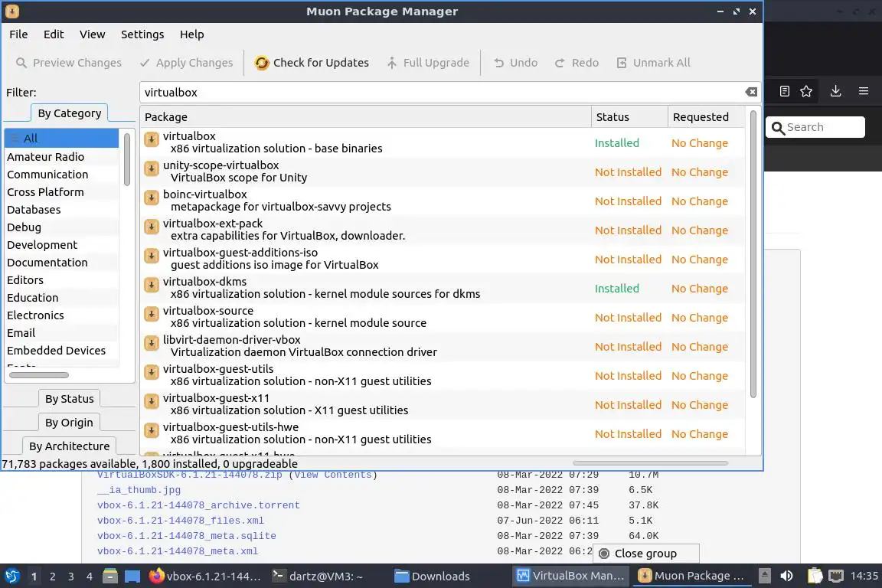This screenshot has width=882, height=588.
Task: Open the View menu
Action: (x=92, y=34)
